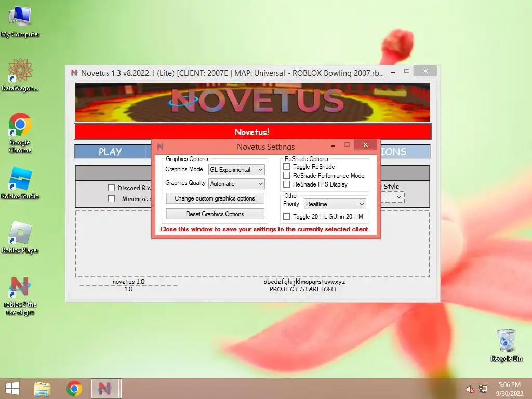
Task: Select the Roblox Studio desktop icon
Action: (x=20, y=183)
